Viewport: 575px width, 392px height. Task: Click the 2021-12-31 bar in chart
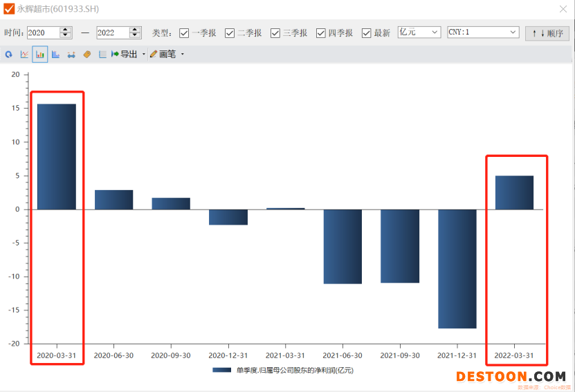(457, 268)
